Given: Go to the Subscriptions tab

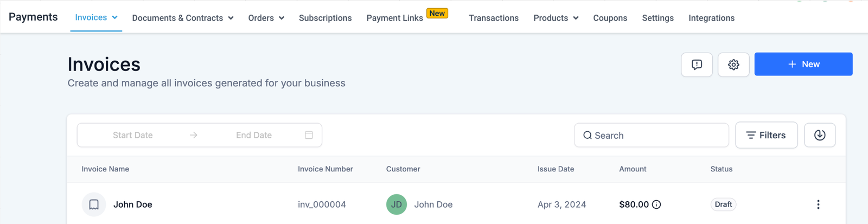Looking at the screenshot, I should coord(325,18).
